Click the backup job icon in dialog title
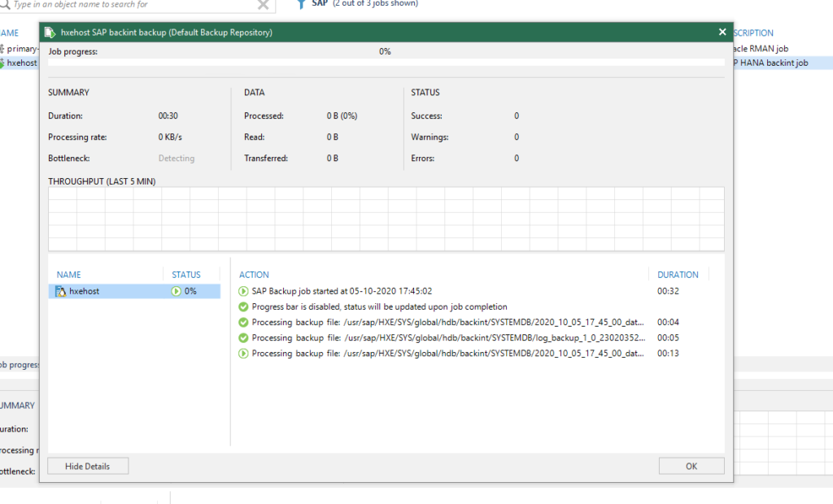Viewport: 833px width, 504px height. [50, 33]
